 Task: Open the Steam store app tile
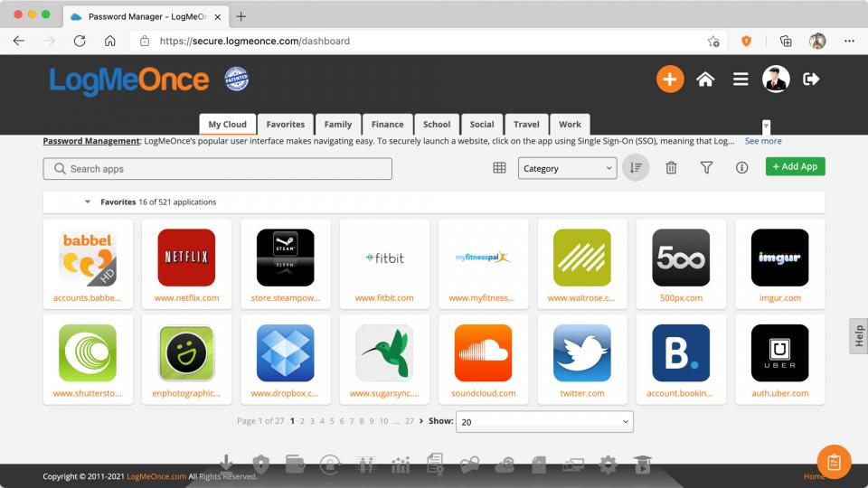pos(286,264)
